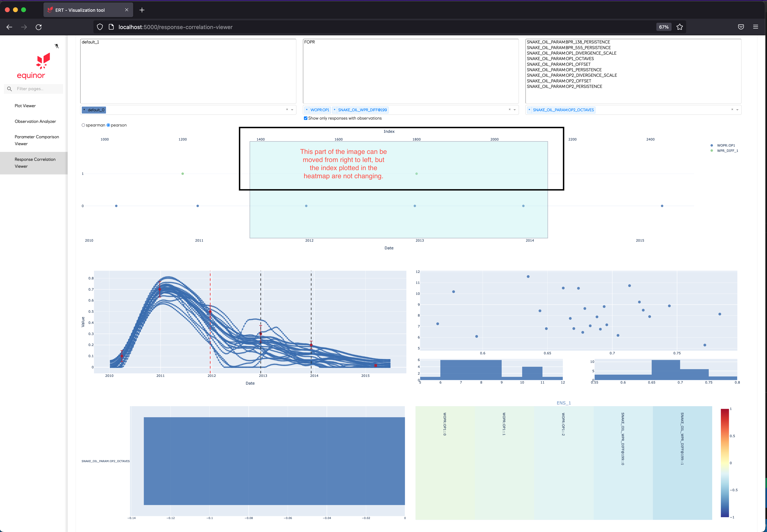Click the browser address bar URL
This screenshot has height=532, width=767.
click(x=176, y=27)
